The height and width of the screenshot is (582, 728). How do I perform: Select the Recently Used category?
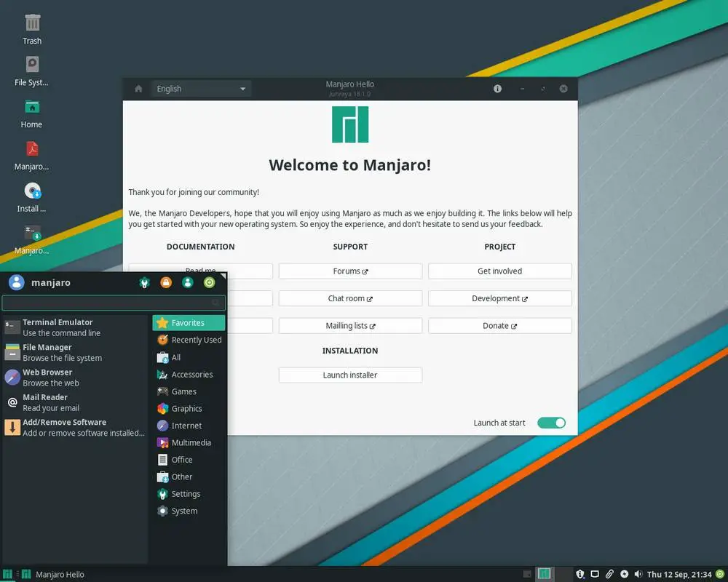pos(189,340)
